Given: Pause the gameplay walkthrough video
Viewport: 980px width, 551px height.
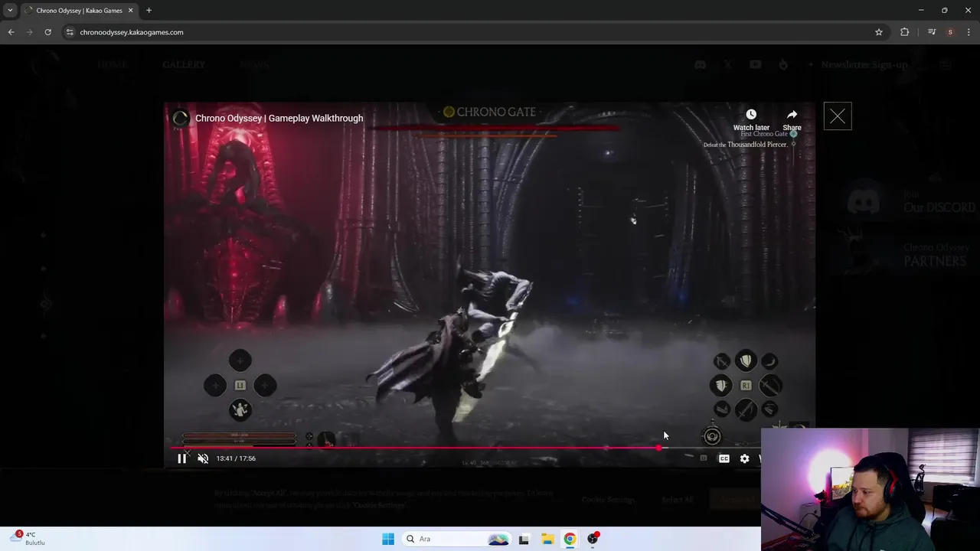Looking at the screenshot, I should 182,458.
